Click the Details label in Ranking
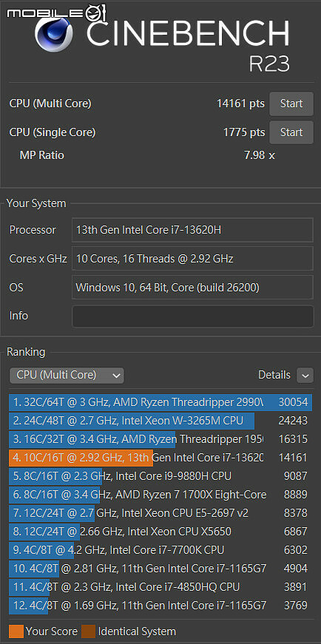Viewport: 321px width, 644px height. [x=274, y=375]
